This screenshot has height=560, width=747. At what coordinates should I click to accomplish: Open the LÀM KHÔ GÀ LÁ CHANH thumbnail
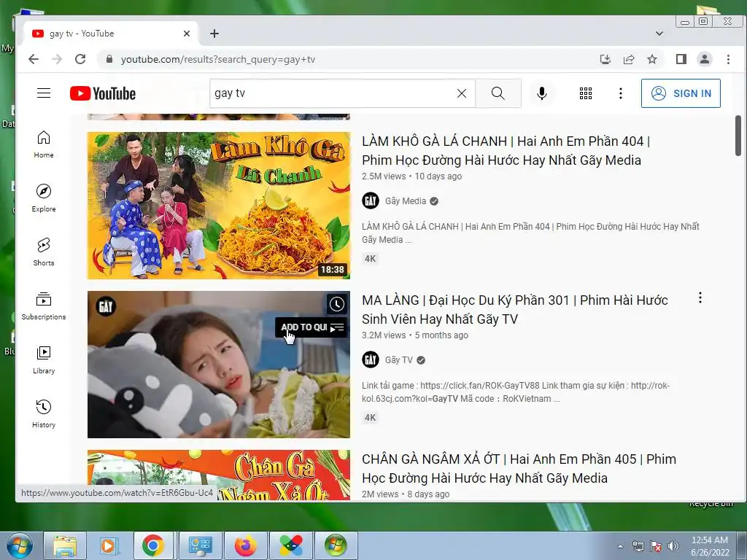[219, 205]
